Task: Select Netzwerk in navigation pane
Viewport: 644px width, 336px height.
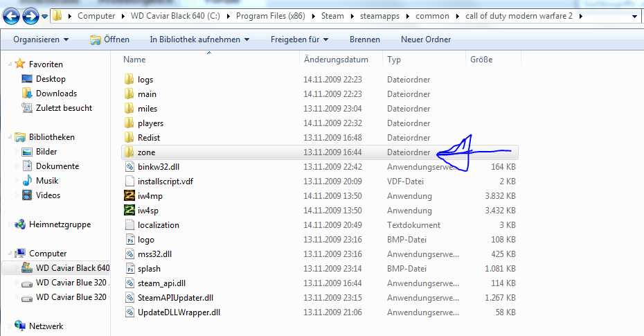Action: [46, 326]
